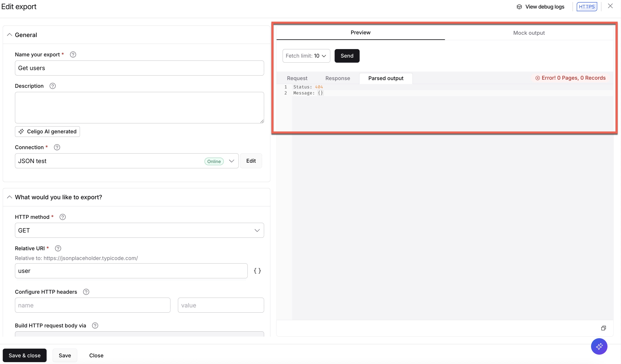Click the HTTPS badge
Image resolution: width=621 pixels, height=364 pixels.
tap(587, 7)
